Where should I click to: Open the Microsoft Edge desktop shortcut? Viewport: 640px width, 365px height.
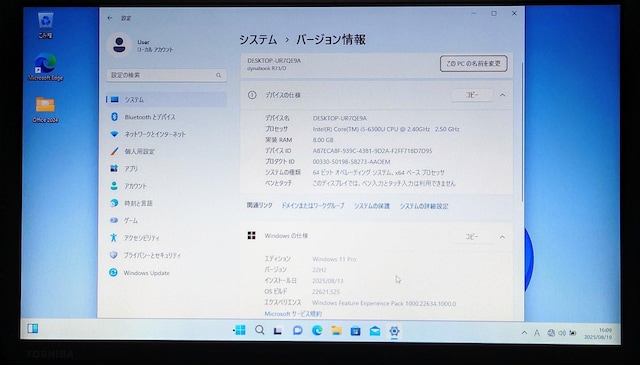(x=45, y=67)
